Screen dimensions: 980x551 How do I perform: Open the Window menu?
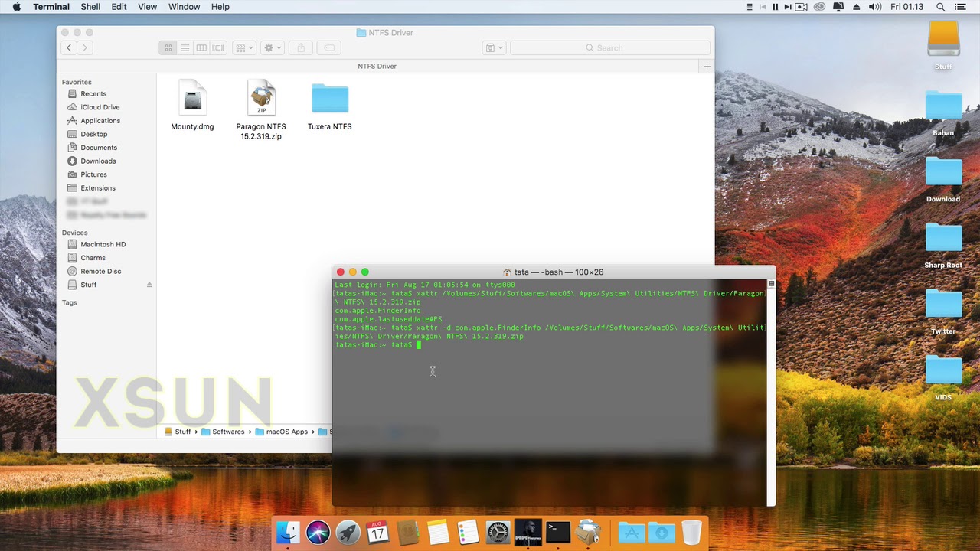[184, 7]
